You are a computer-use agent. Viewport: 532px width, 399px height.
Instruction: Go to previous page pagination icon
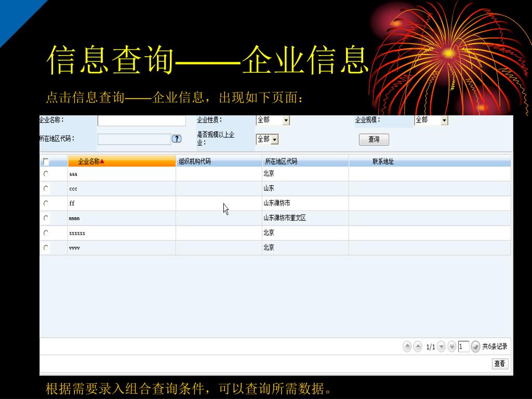click(418, 347)
